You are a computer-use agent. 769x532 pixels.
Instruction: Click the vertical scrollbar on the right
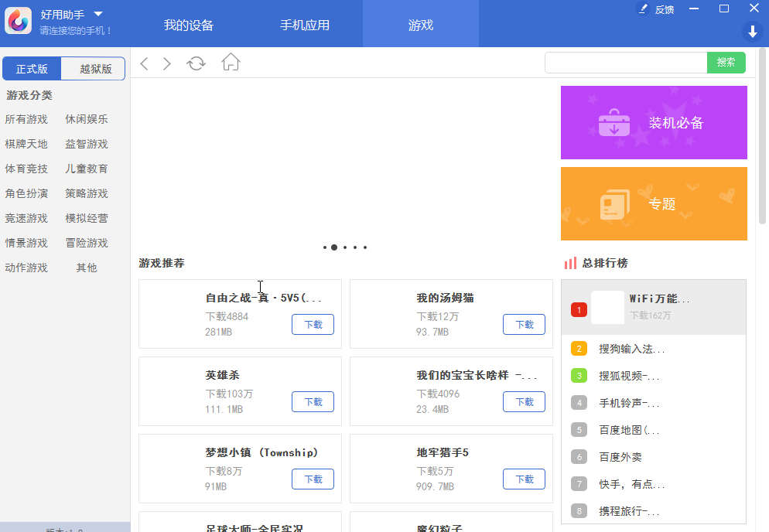click(763, 136)
